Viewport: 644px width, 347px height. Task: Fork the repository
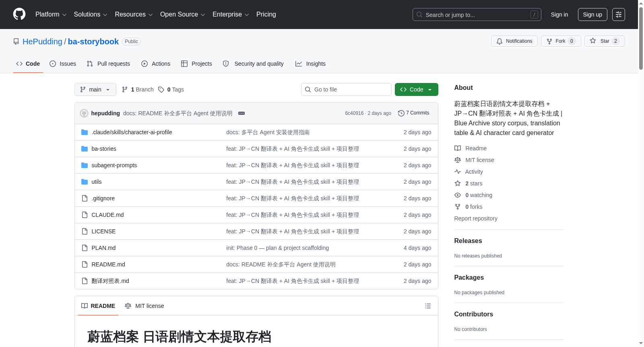pyautogui.click(x=561, y=41)
